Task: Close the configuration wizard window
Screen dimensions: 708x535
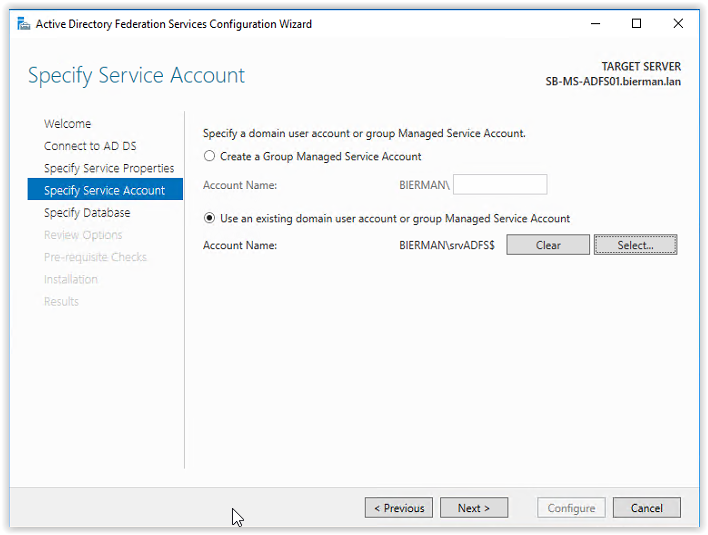Action: pos(678,23)
